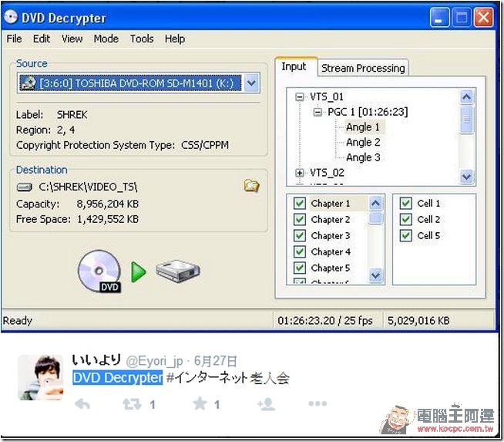Click the hard drive destination icon

pyautogui.click(x=178, y=271)
